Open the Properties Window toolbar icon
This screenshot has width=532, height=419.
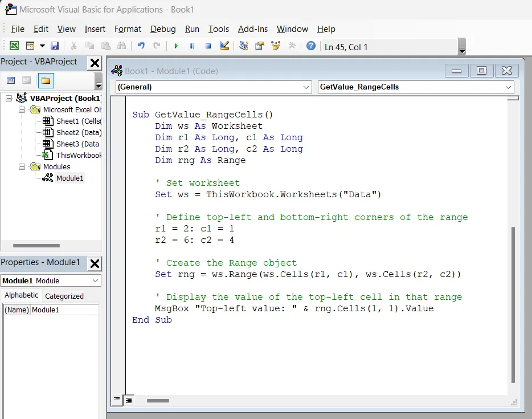[x=260, y=46]
